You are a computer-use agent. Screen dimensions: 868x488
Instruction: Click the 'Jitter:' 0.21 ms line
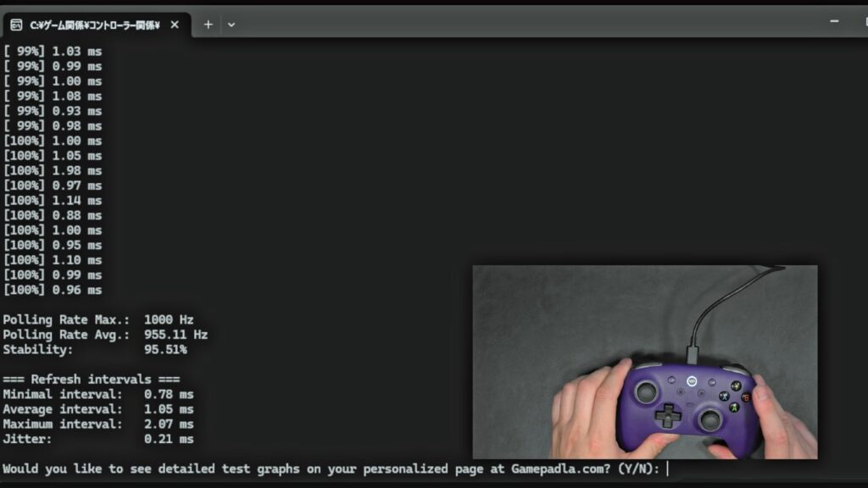98,440
